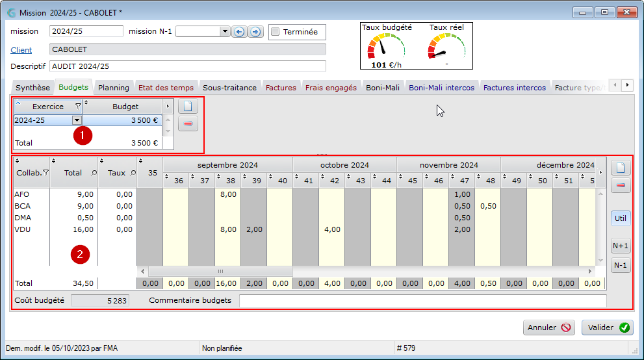Screen dimensions: 644x360
Task: Sort arrows on week 47 column
Action: [452, 177]
